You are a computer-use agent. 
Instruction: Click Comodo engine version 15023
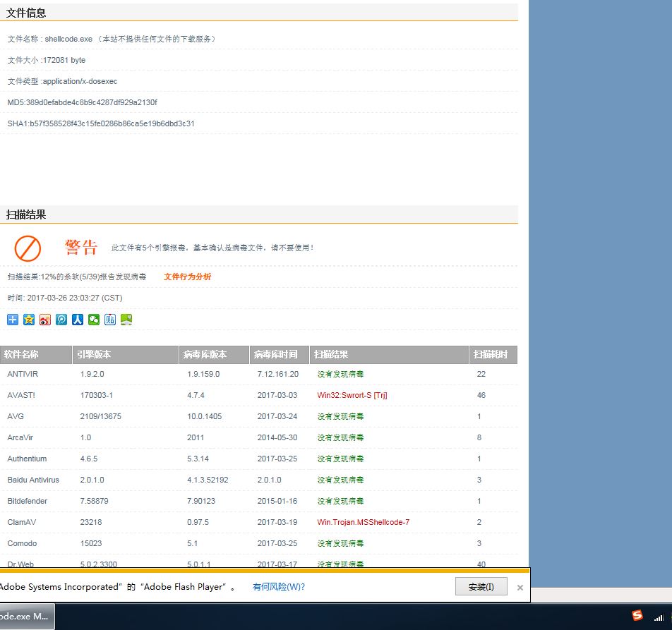pos(91,543)
